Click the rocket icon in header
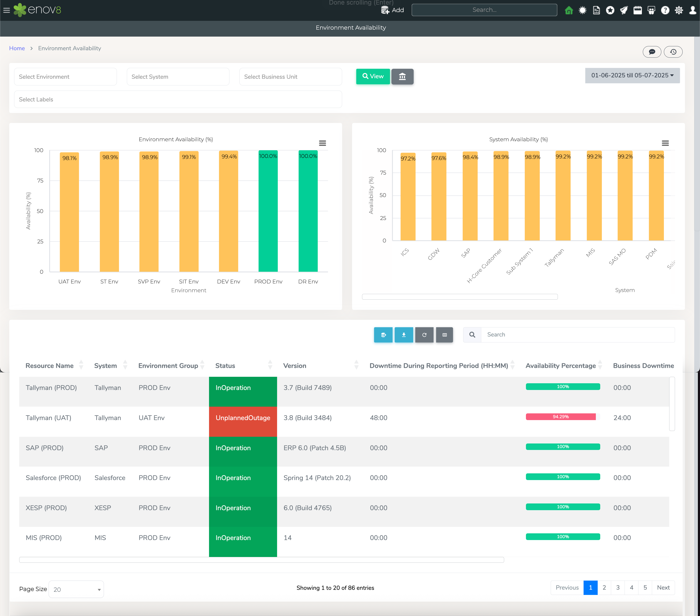Image resolution: width=700 pixels, height=616 pixels. point(624,10)
